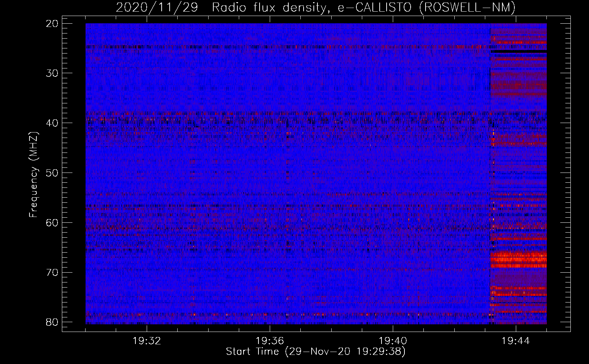The width and height of the screenshot is (589, 364).
Task: Click the 60 MHz frequency tick label
Action: click(52, 222)
